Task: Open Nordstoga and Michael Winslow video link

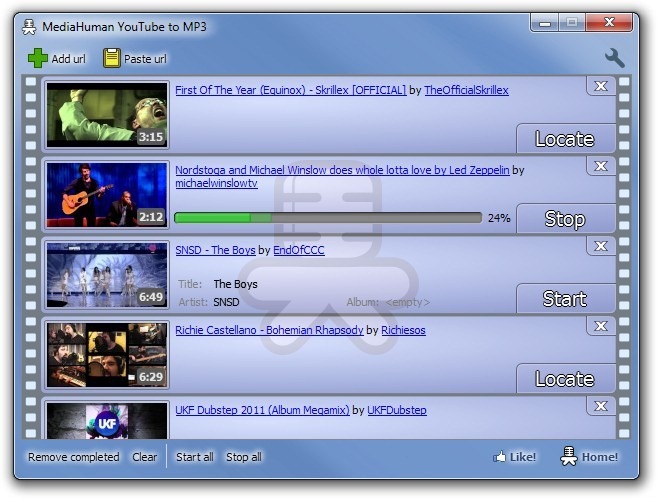Action: pos(342,170)
